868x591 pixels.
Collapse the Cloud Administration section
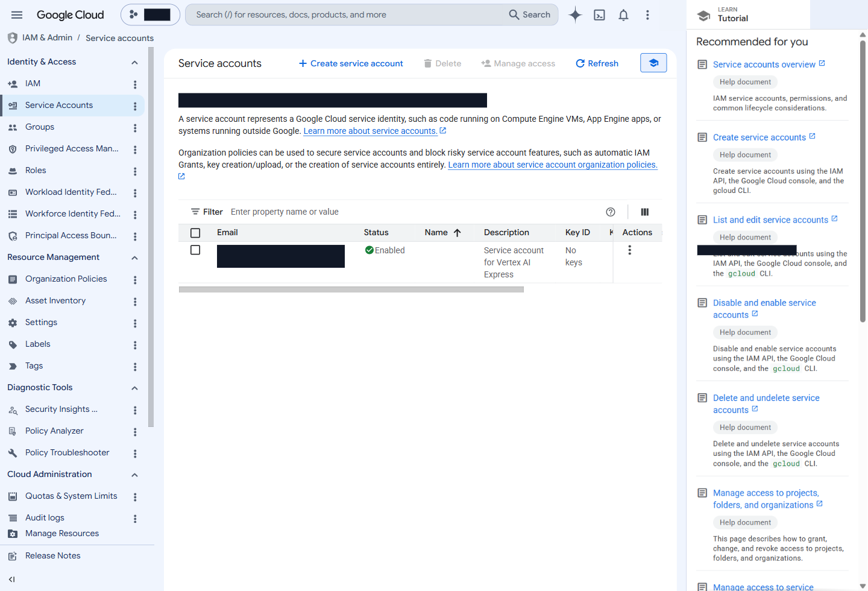tap(134, 475)
